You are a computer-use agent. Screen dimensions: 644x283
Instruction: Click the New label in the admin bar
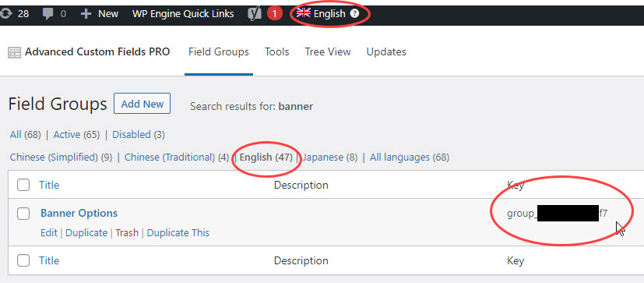tap(108, 14)
